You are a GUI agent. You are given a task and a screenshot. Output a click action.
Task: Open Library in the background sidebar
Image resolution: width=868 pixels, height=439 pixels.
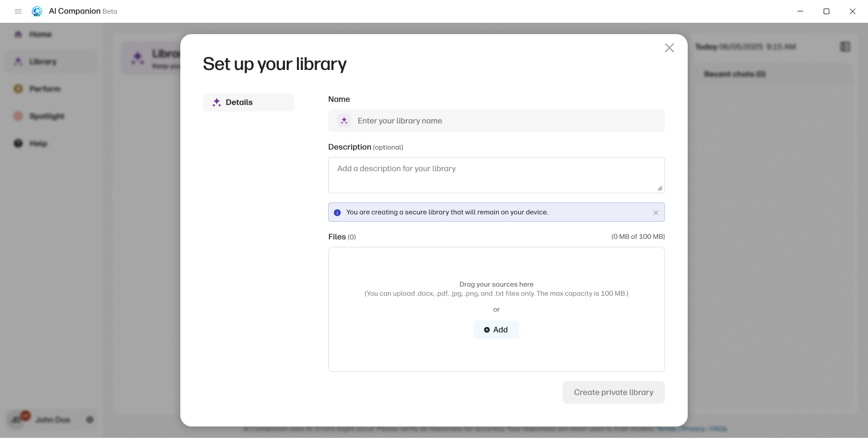click(51, 61)
